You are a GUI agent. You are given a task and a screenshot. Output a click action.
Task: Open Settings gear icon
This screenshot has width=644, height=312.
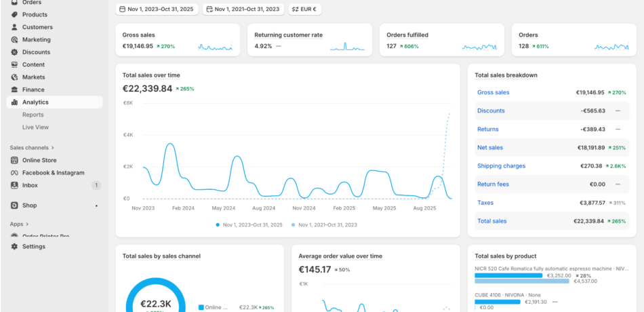(x=15, y=246)
